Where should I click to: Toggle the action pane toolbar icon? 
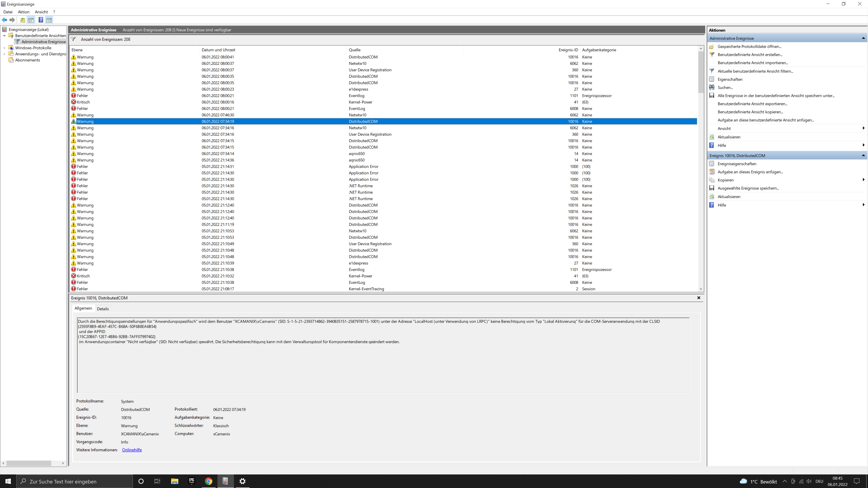(49, 20)
